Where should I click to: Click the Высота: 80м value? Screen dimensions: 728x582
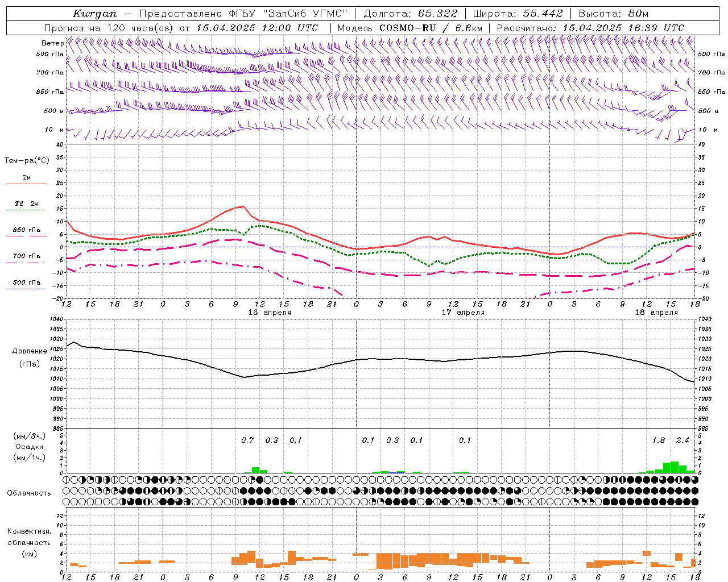(x=613, y=14)
